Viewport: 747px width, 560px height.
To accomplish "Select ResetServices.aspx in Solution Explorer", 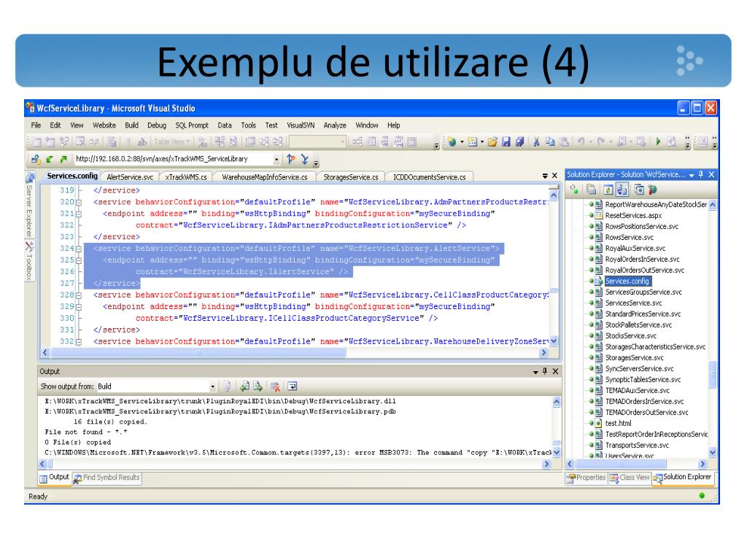I will coord(633,216).
